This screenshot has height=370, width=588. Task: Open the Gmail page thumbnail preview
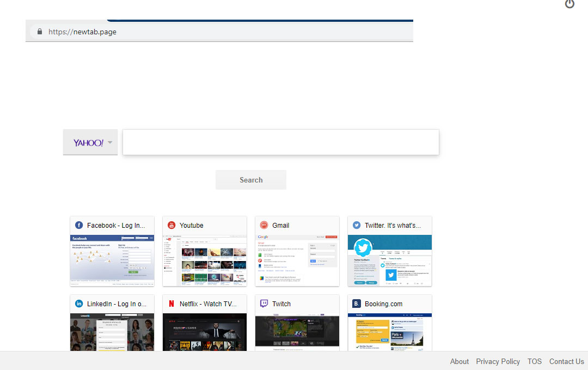297,260
